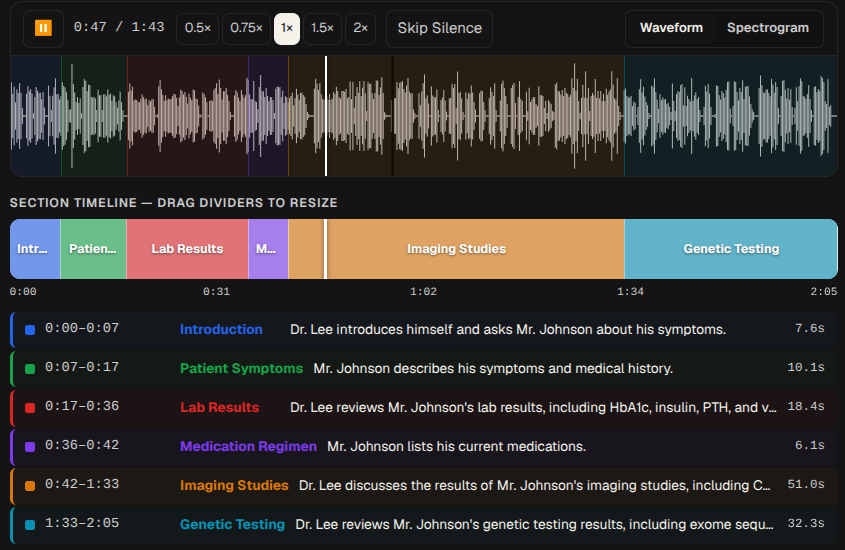Toggle the Skip Silence option
The image size is (845, 550).
439,29
